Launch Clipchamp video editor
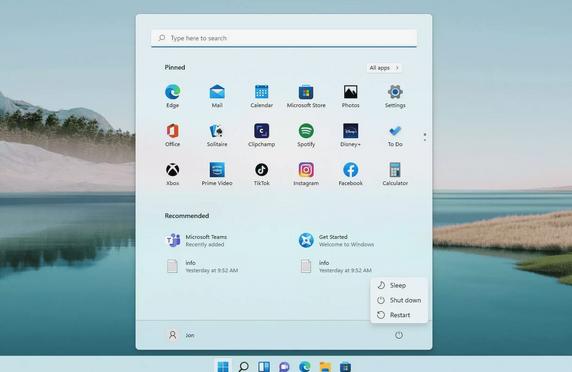Image resolution: width=572 pixels, height=372 pixels. 262,135
